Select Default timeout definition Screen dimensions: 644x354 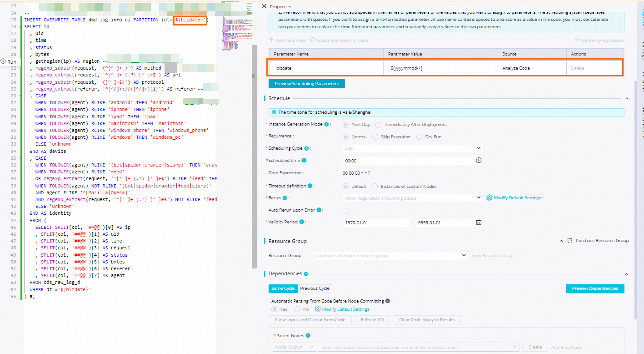click(x=346, y=186)
